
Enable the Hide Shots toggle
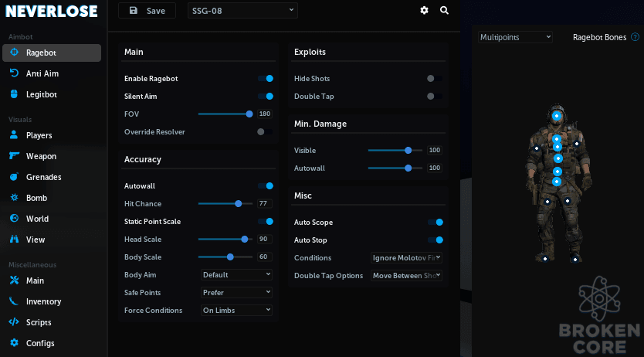click(435, 79)
